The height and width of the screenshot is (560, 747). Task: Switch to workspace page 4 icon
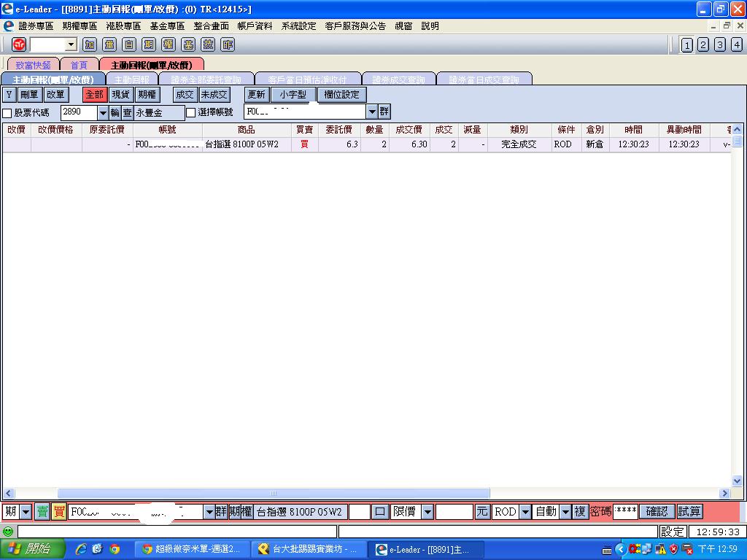tap(737, 44)
